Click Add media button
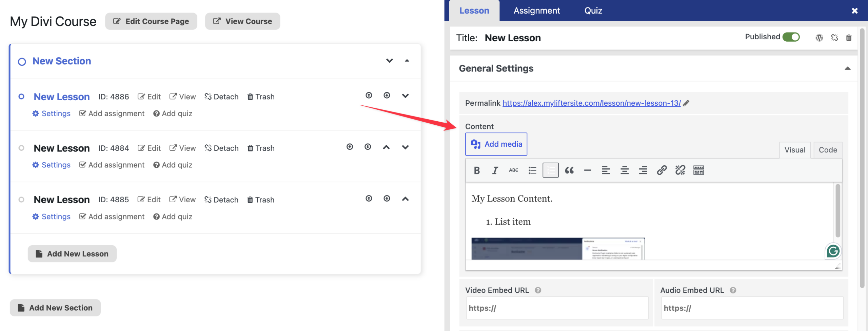Screen dimensions: 868x331 (x=496, y=144)
